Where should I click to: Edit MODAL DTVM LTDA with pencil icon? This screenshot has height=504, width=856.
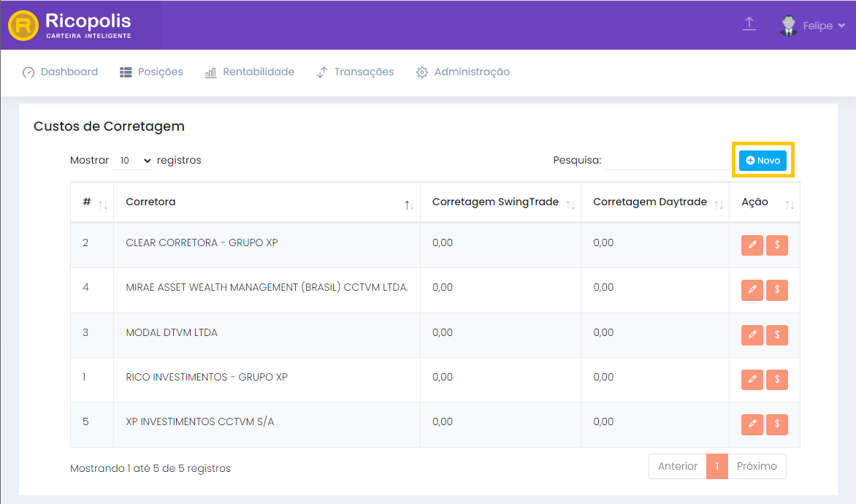(752, 335)
